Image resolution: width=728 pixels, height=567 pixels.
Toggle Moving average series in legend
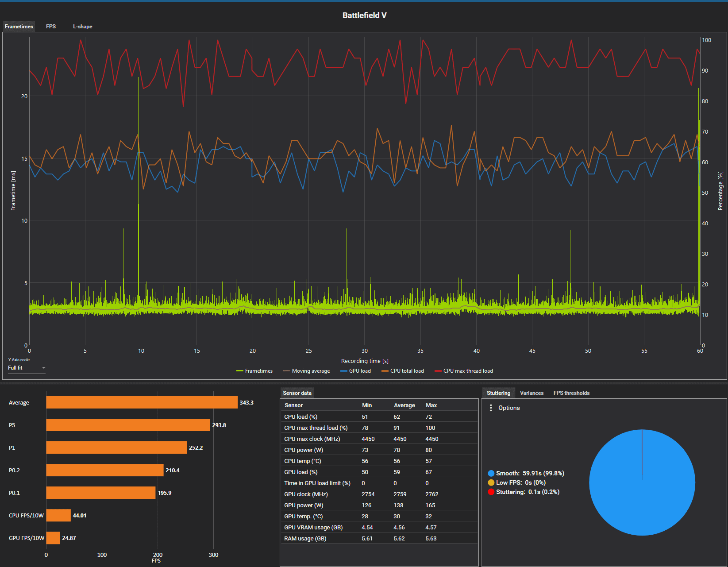point(306,371)
